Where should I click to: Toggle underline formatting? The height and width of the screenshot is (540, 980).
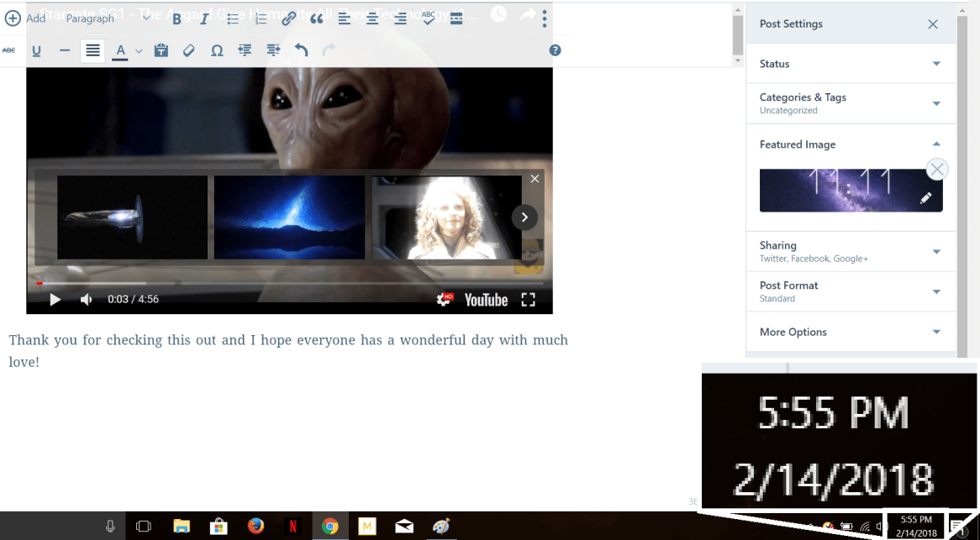pos(36,50)
